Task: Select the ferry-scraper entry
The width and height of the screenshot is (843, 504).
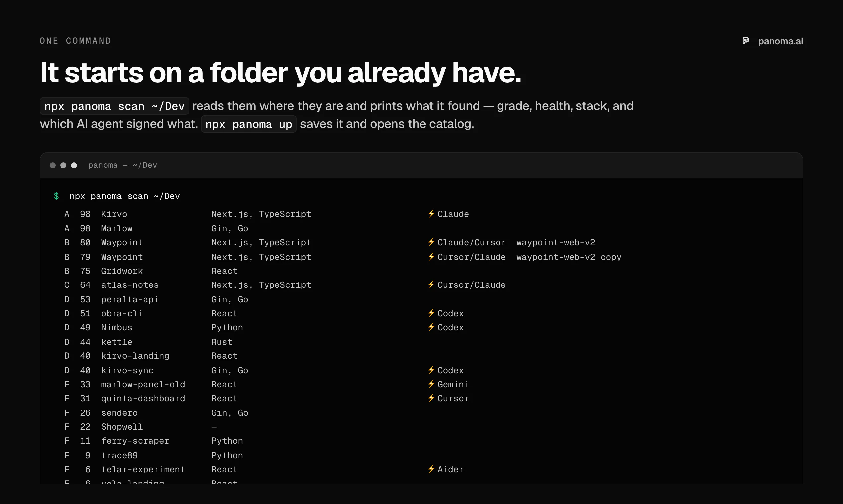Action: 135,441
